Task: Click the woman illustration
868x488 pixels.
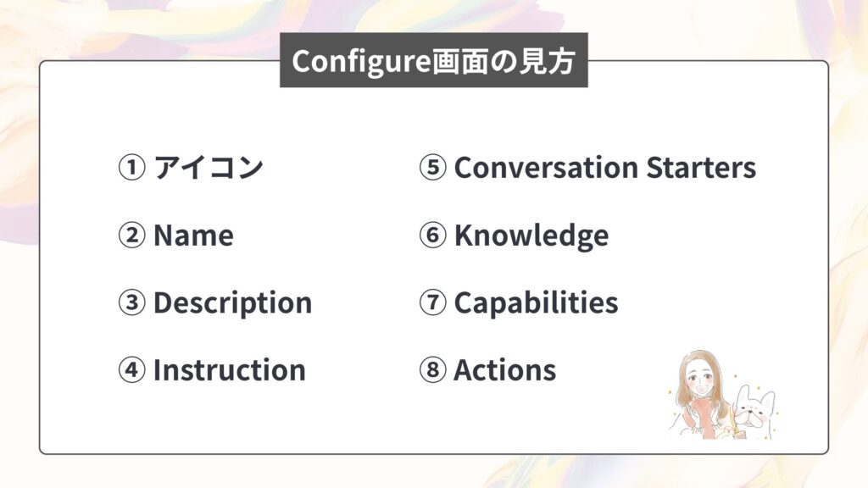Action: pos(699,394)
